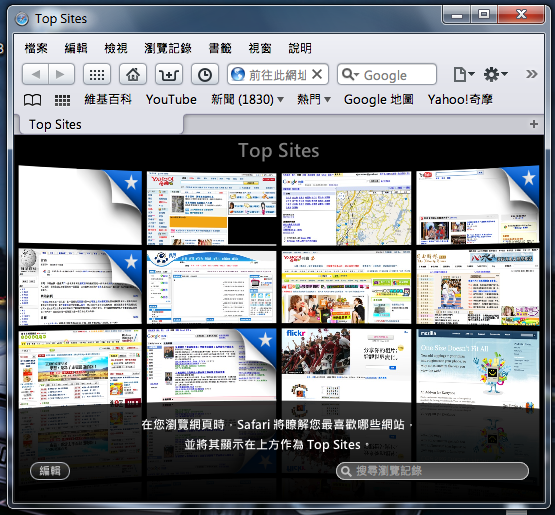Screen dimensions: 555x515
Task: Open Top Sites grid in the toolbar
Action: click(97, 74)
